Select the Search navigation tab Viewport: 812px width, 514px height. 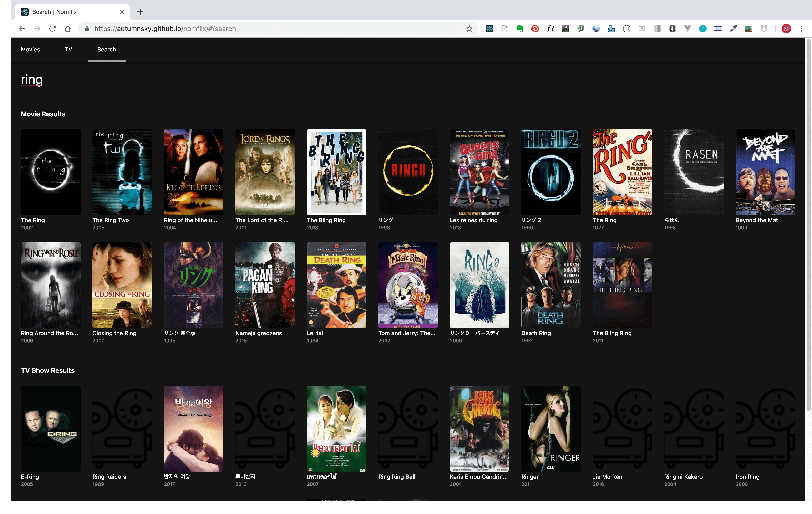107,50
